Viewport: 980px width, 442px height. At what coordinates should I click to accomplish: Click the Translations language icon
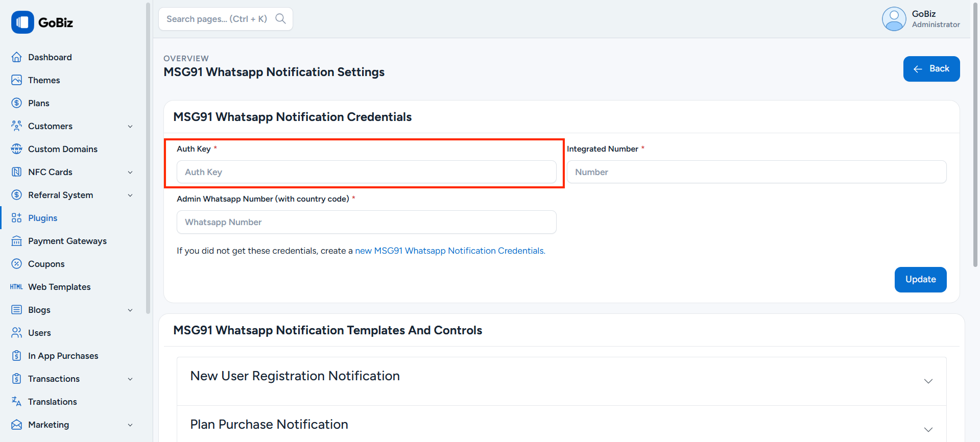point(17,402)
